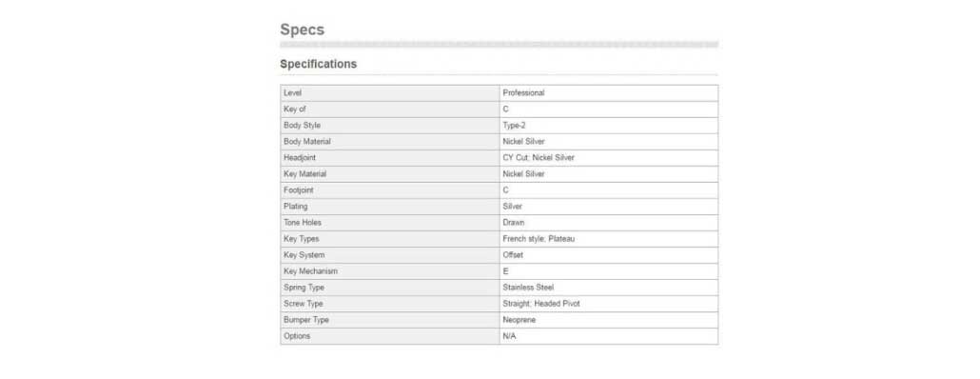Select the Type-2 value cell

(609, 125)
